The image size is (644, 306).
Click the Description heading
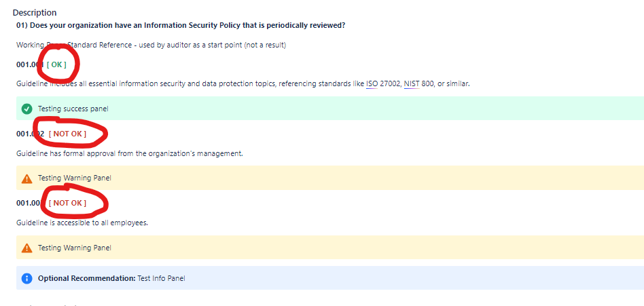35,13
